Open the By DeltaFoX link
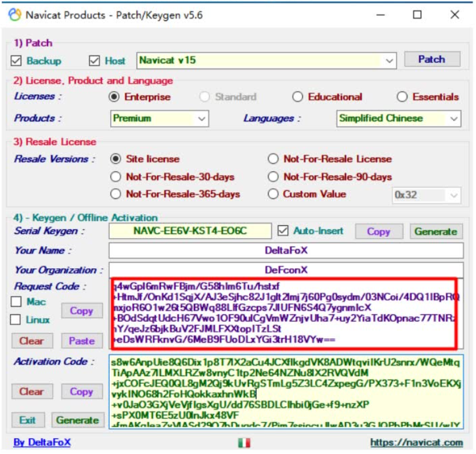This screenshot has height=454, width=476. click(x=42, y=442)
